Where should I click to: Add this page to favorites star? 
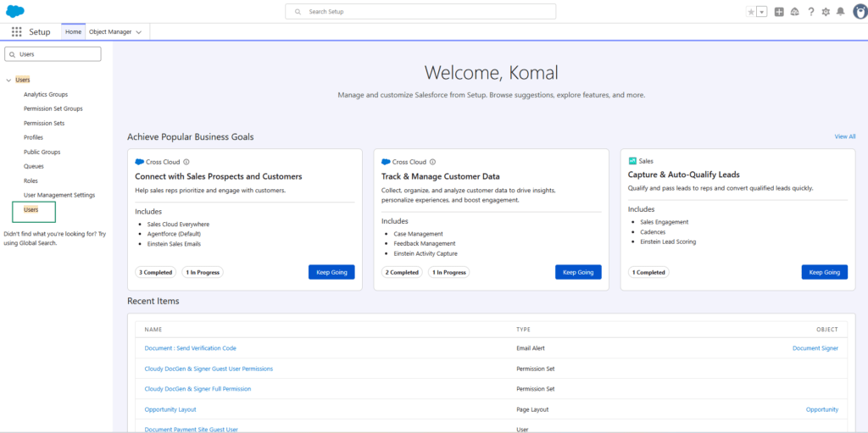point(751,12)
